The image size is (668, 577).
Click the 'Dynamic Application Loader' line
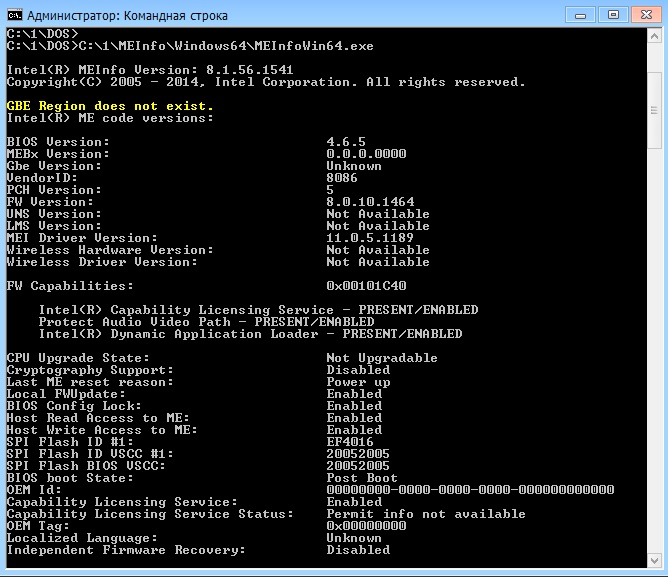[x=250, y=334]
